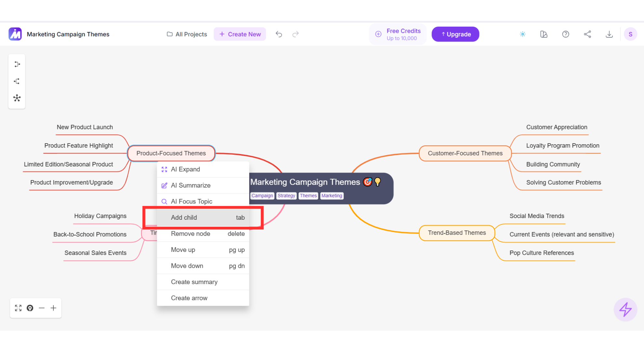
Task: Choose AI Focus Topic menu entry
Action: 203,201
